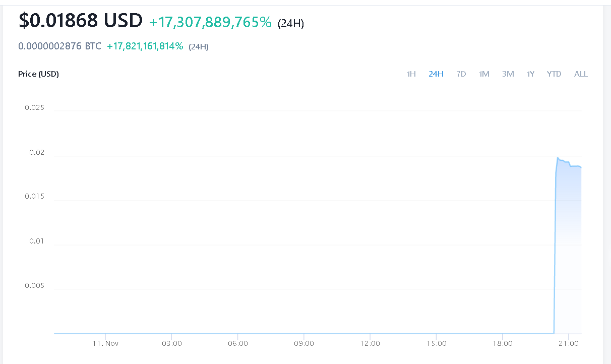Show ALL time price data
This screenshot has height=364, width=611.
click(581, 74)
